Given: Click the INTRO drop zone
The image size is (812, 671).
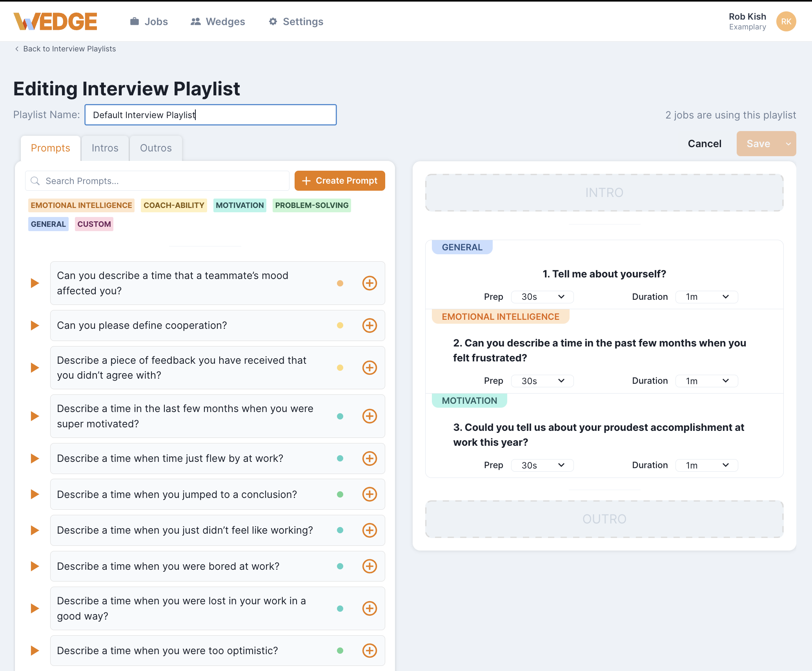Looking at the screenshot, I should point(604,193).
